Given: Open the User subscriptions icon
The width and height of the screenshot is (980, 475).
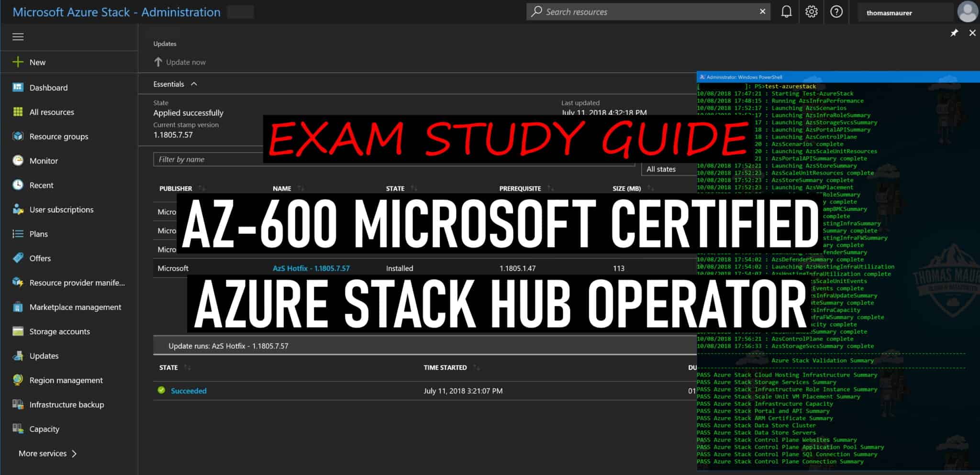Looking at the screenshot, I should pyautogui.click(x=18, y=209).
